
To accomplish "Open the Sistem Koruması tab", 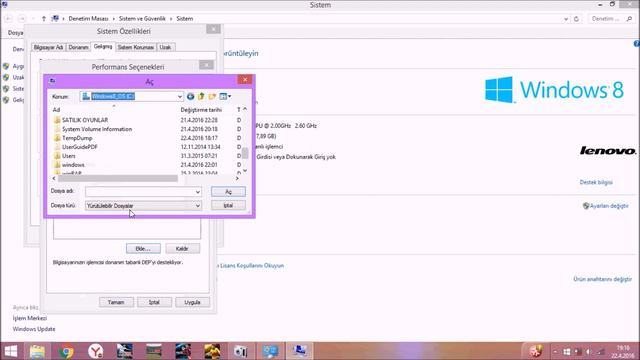I will point(136,47).
